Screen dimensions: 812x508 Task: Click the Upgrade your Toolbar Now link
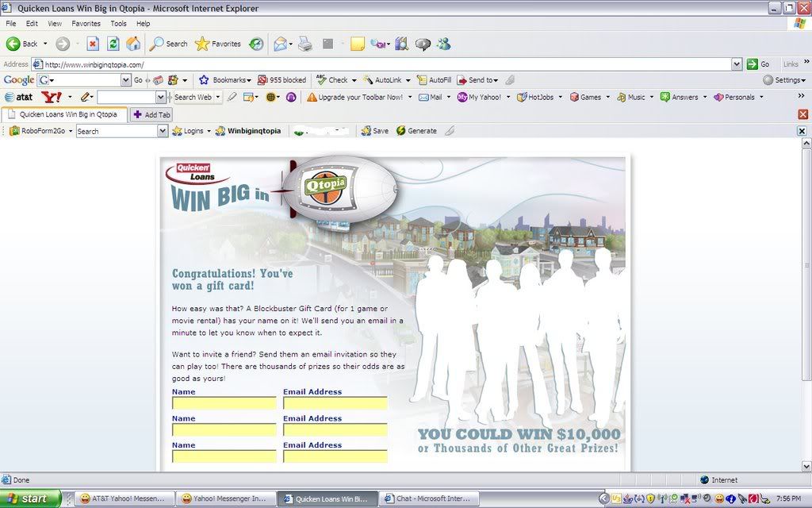358,97
